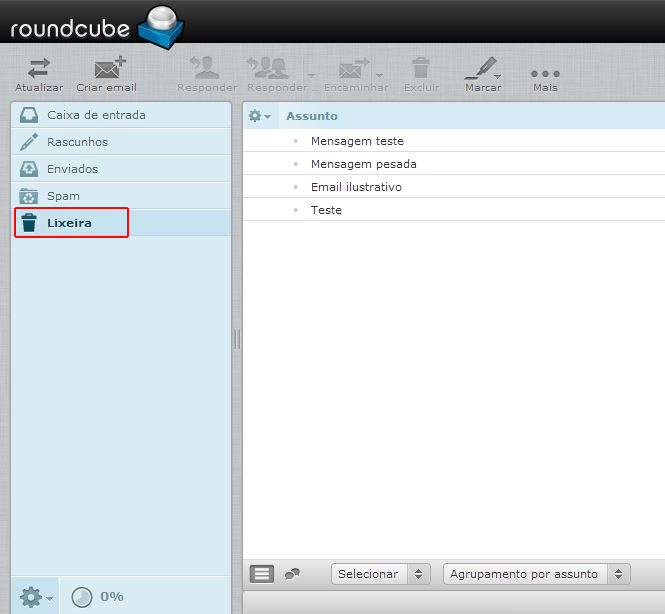Open the Caixa de entrada folder
Screen dimensions: 665x614
coord(96,115)
